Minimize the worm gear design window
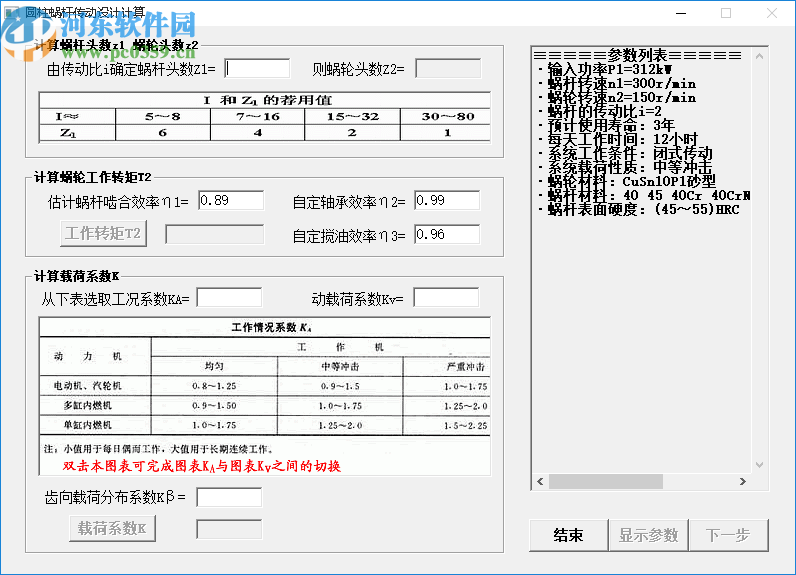796x575 pixels. [681, 13]
